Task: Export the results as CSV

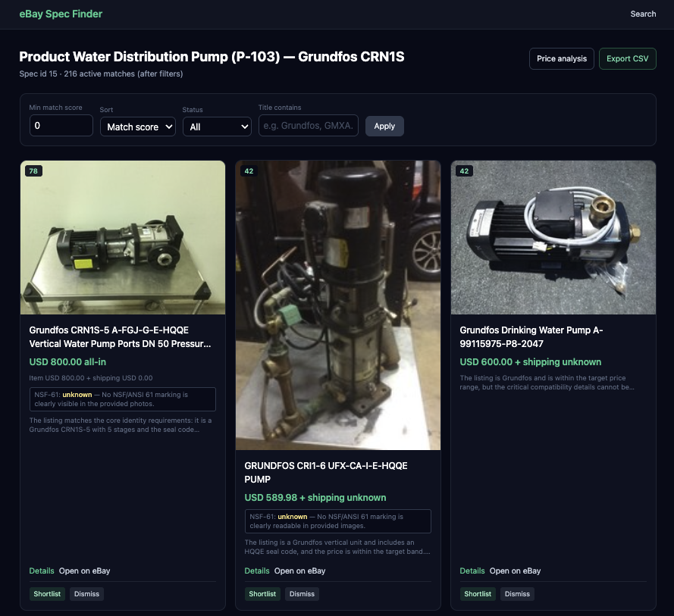Action: click(x=627, y=58)
